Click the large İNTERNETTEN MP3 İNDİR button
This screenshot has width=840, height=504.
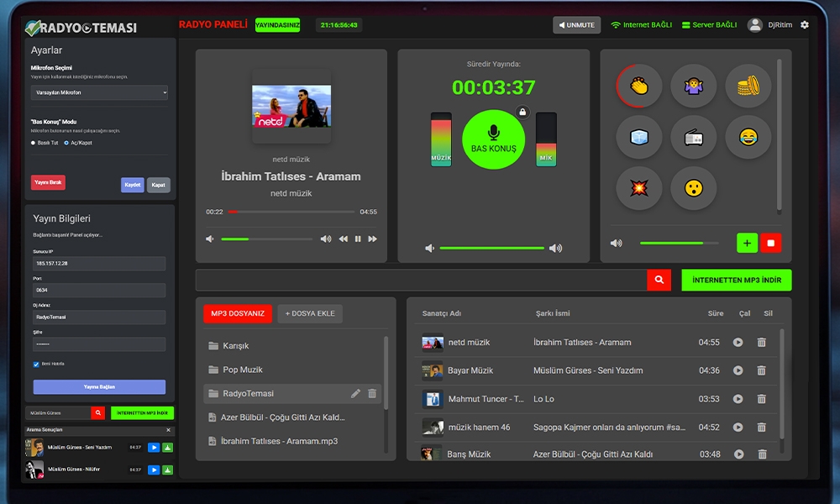pos(737,280)
